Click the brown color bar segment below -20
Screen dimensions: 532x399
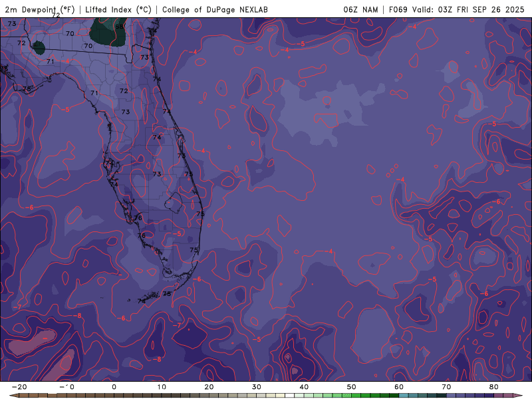tap(24, 396)
